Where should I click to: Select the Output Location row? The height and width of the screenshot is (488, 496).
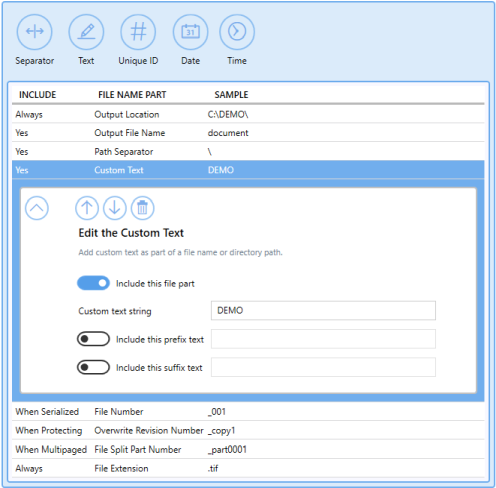(248, 114)
